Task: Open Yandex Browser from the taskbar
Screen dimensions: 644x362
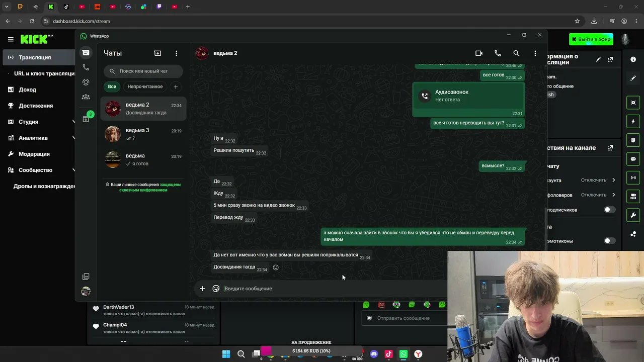Action: (x=418, y=354)
